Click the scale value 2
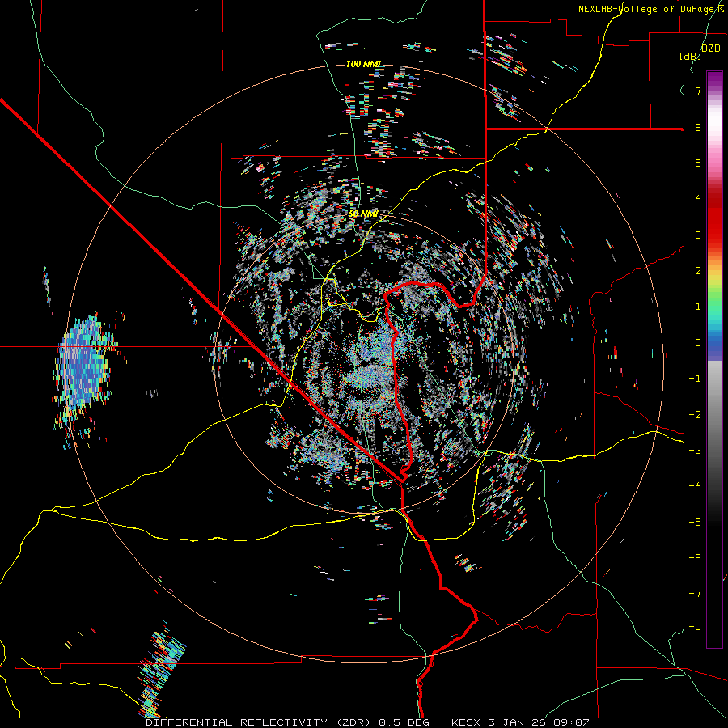Viewport: 728px width, 728px height. click(x=698, y=271)
